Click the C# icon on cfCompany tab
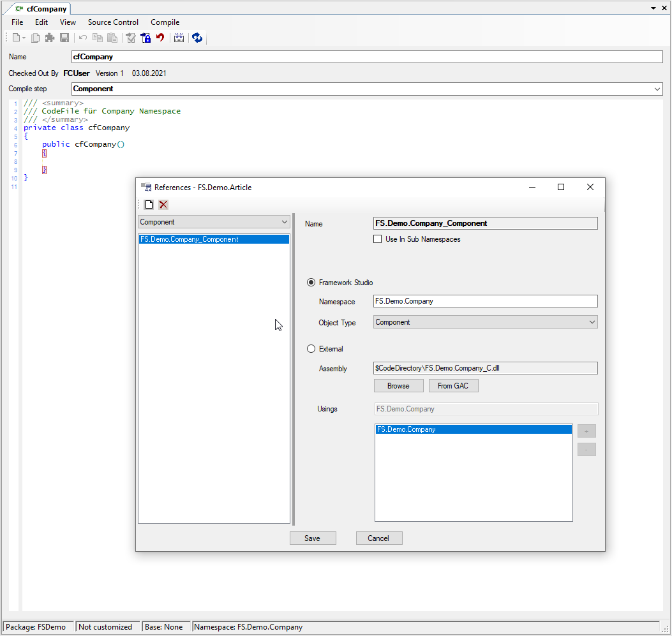The image size is (672, 636). coord(19,8)
